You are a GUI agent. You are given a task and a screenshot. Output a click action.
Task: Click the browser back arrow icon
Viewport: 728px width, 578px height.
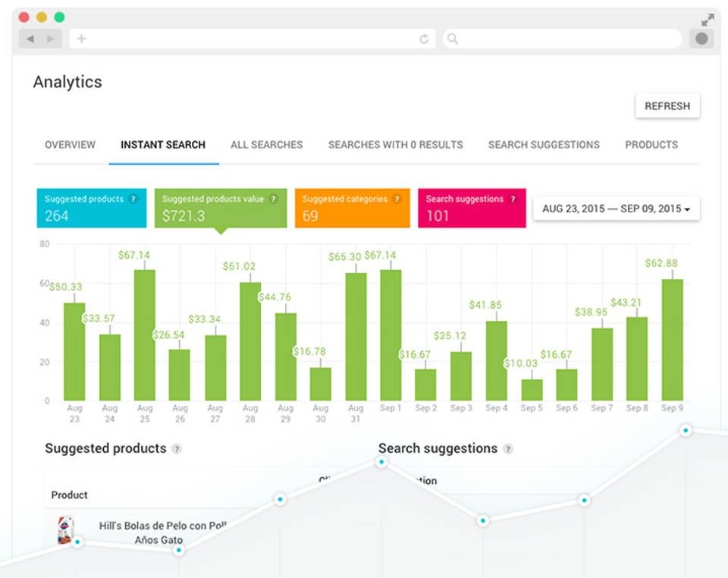30,39
